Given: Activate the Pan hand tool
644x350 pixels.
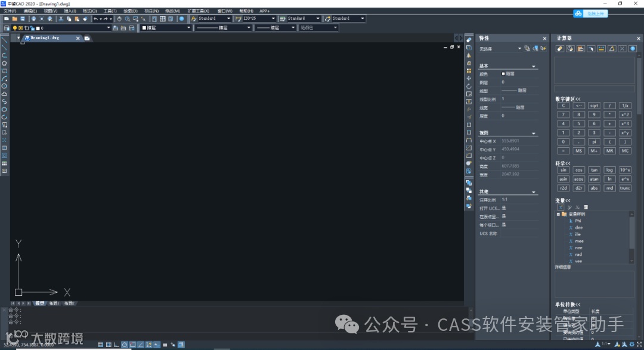Looking at the screenshot, I should click(119, 18).
